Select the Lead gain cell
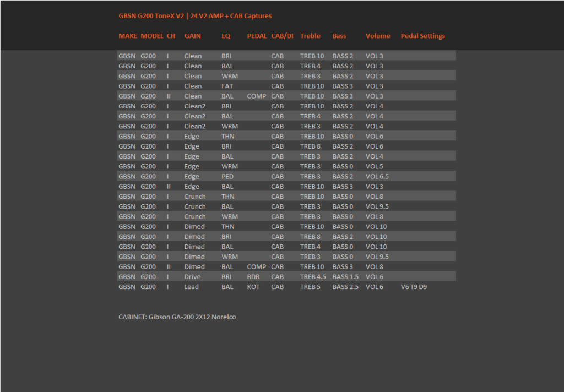Screen dimensions: 564x392 (x=191, y=287)
